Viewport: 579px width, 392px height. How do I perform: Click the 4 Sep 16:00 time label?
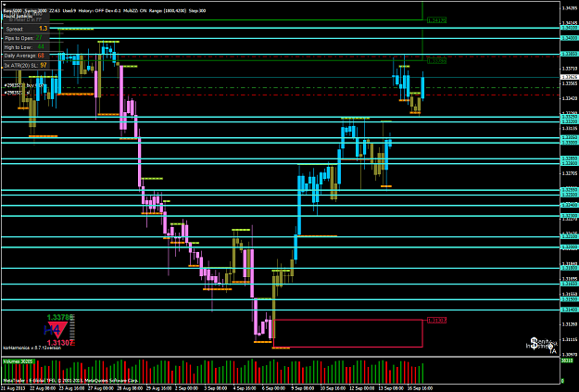[245, 388]
